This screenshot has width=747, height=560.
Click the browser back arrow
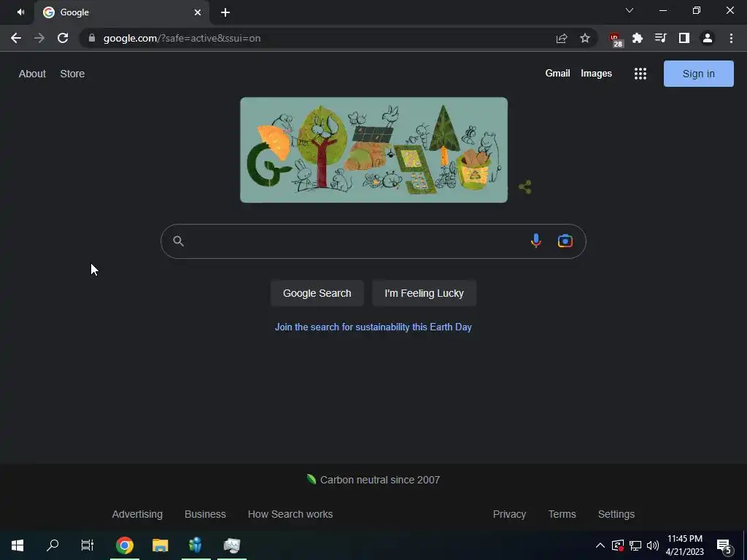(x=16, y=38)
